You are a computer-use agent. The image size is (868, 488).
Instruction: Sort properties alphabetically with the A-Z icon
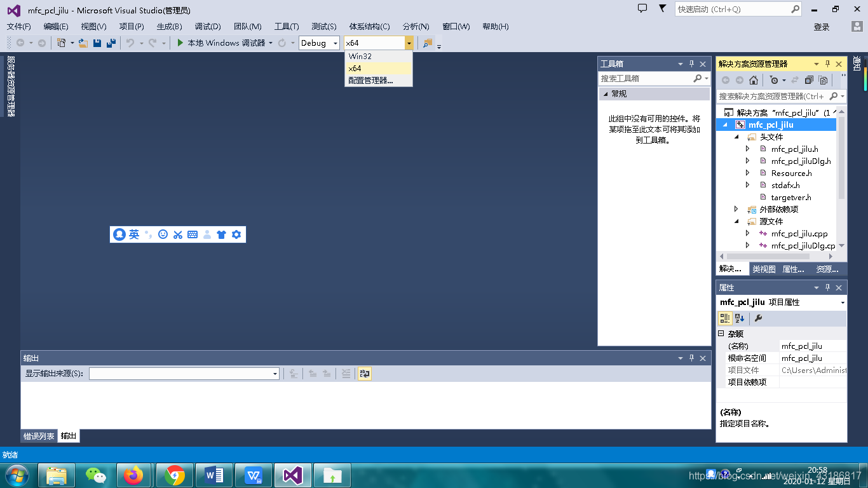[738, 318]
